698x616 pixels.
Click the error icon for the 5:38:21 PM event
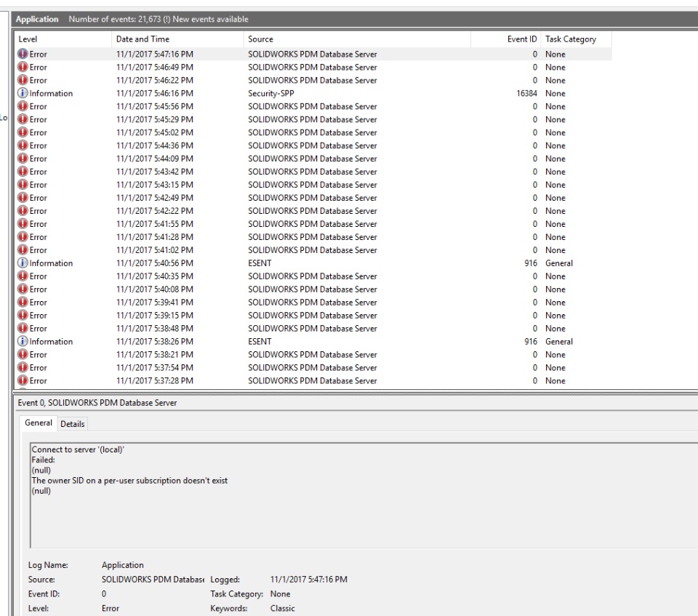pos(23,354)
